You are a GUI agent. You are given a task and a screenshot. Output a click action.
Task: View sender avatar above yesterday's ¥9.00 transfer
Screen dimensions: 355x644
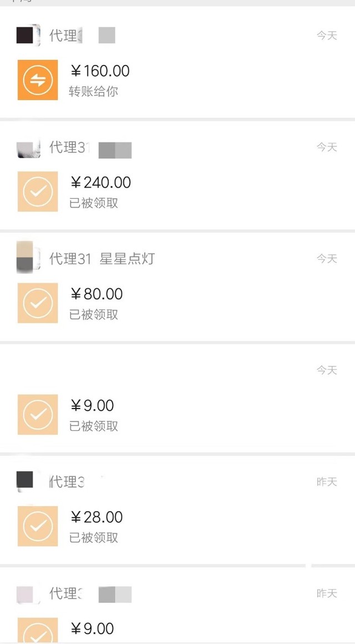point(27,593)
